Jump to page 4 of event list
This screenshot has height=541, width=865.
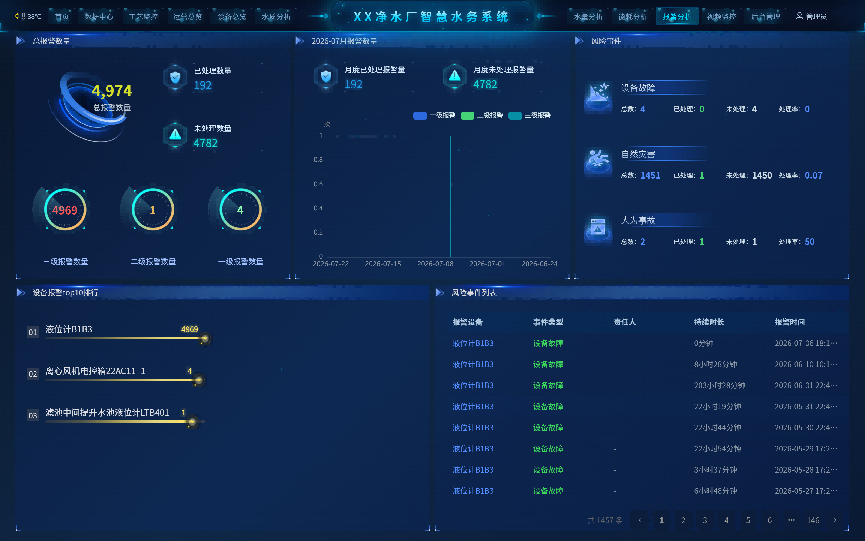[x=726, y=520]
